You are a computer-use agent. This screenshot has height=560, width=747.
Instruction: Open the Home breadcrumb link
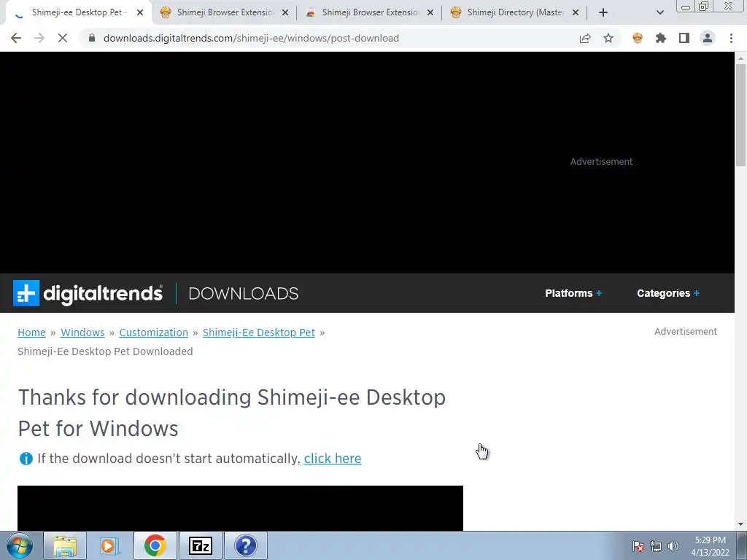pyautogui.click(x=31, y=332)
